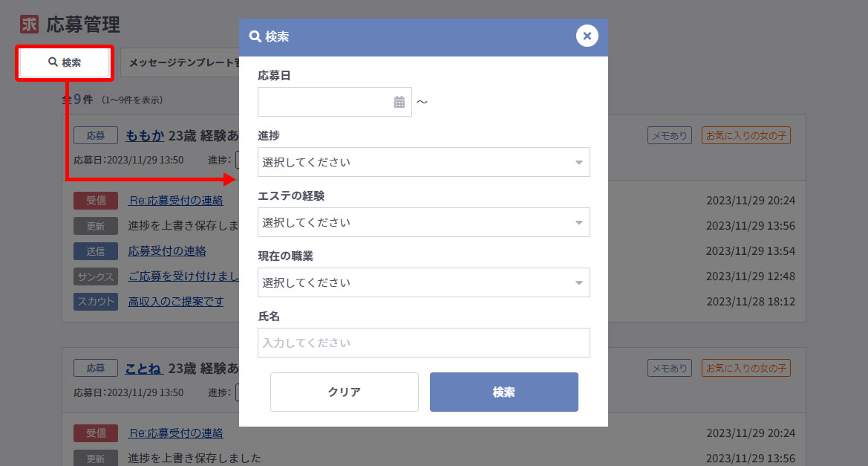Close the search dialog with X icon
Viewport: 868px width, 466px height.
tap(587, 36)
